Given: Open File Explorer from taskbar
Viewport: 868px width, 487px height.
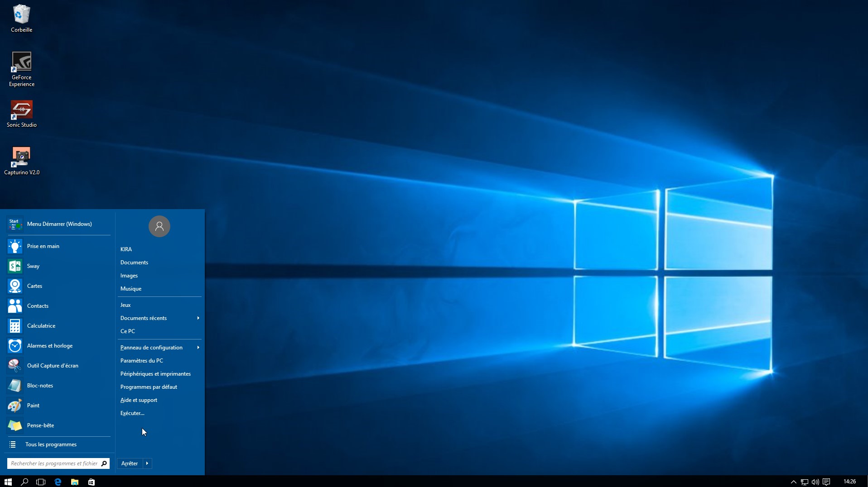Looking at the screenshot, I should (x=75, y=482).
